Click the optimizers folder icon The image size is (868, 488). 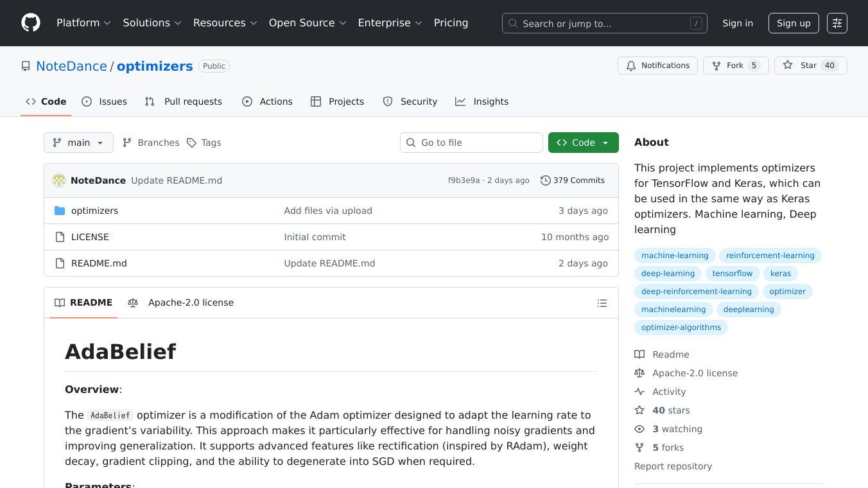(60, 211)
